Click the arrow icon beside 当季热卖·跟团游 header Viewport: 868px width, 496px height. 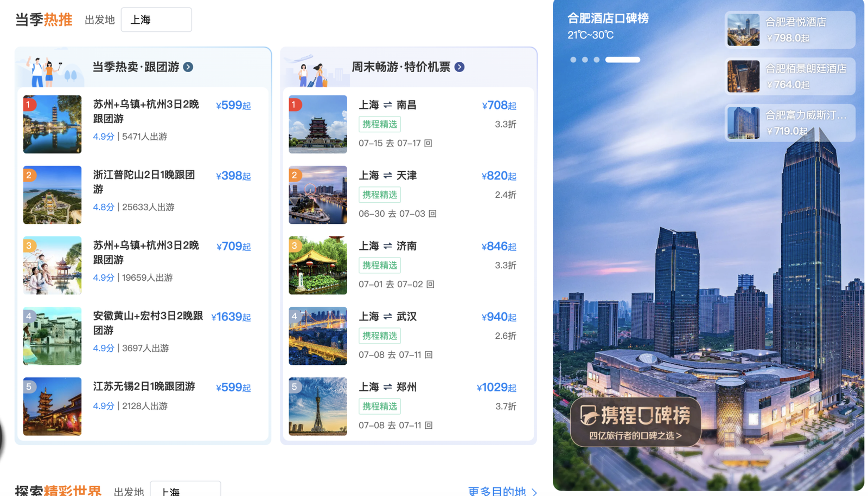(x=188, y=67)
